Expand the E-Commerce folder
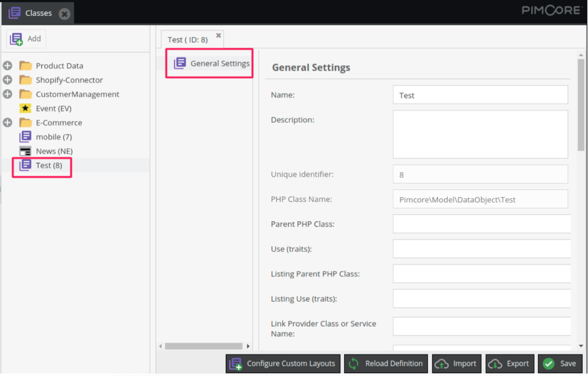 [7, 123]
